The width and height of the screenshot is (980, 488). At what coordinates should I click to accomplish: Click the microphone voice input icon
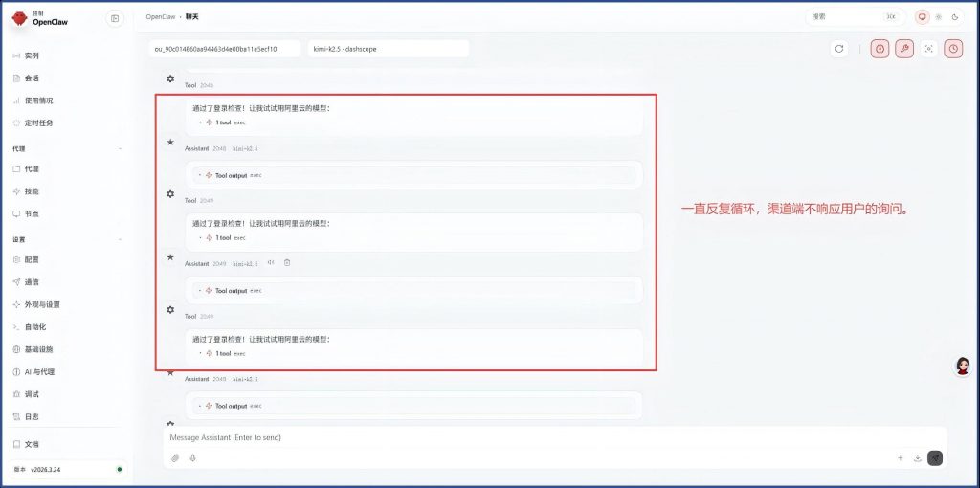[x=193, y=458]
